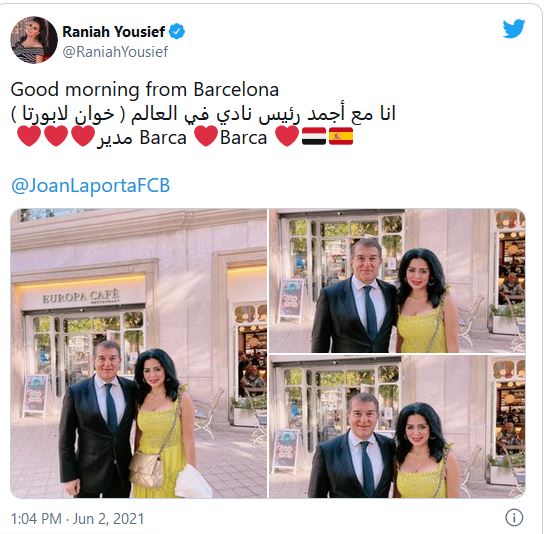Click the gold handbag in the left photo
The image size is (554, 534).
(x=146, y=470)
